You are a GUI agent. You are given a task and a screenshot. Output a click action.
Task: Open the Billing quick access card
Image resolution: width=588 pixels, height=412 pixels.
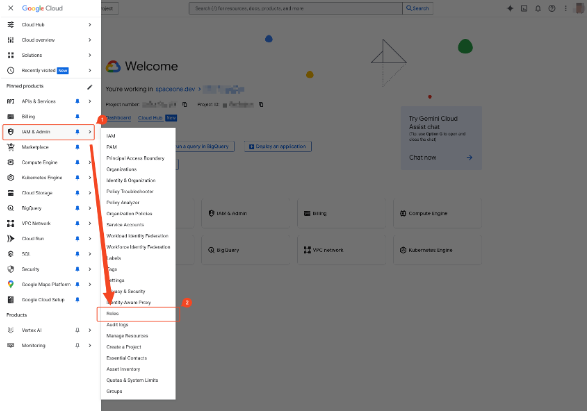click(341, 213)
